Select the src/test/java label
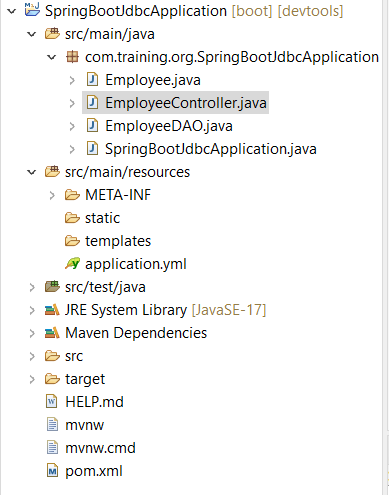Image resolution: width=389 pixels, height=495 pixels. pos(105,287)
